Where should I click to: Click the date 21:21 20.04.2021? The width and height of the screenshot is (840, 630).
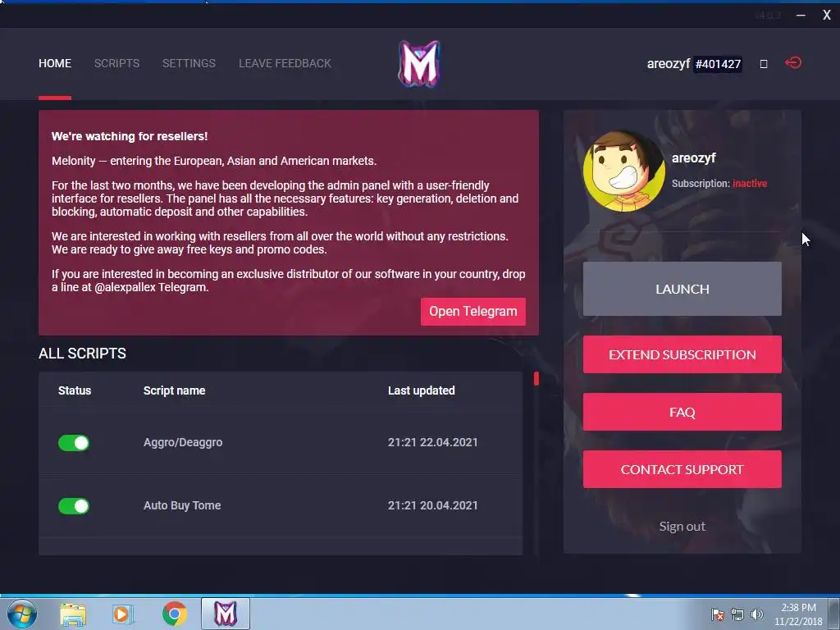tap(433, 505)
